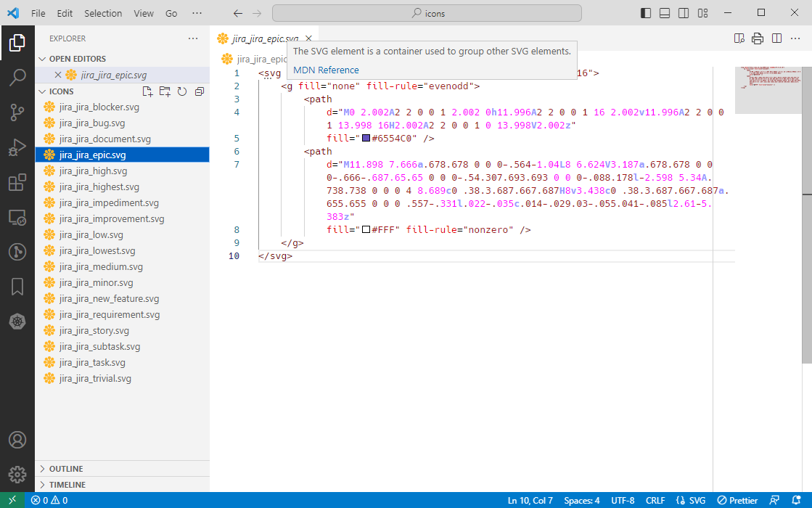Click the Prettier status bar item
812x508 pixels.
pos(737,500)
